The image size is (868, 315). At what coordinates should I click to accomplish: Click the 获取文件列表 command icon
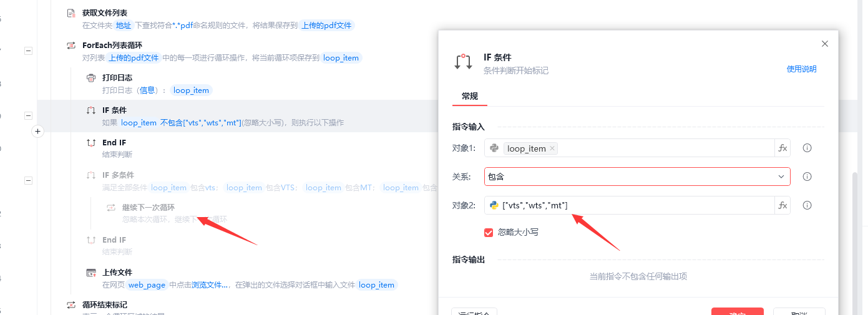click(x=71, y=13)
